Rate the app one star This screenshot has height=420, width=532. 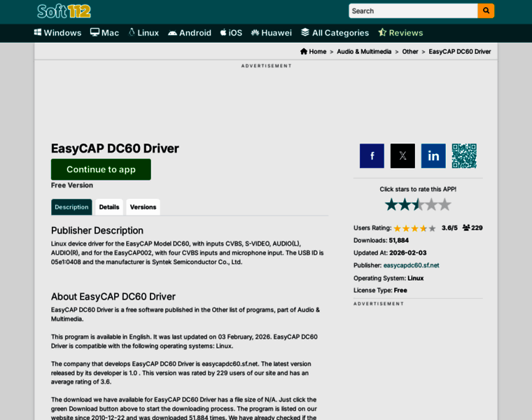(391, 204)
